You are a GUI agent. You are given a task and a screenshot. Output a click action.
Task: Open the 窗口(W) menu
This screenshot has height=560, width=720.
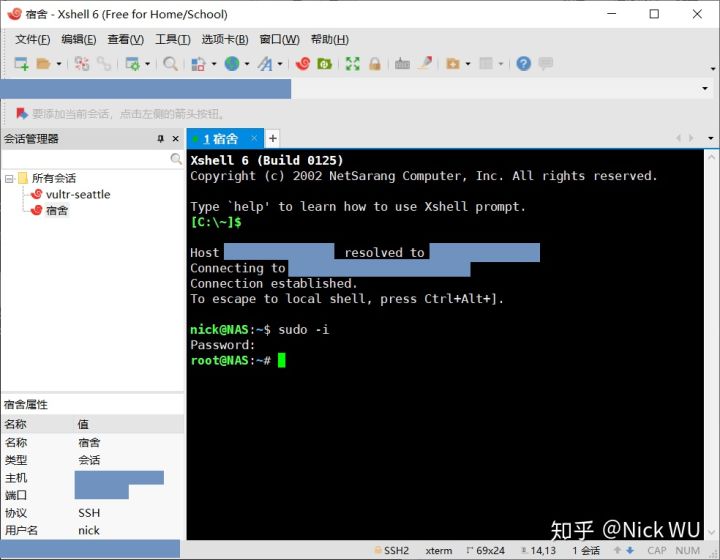click(279, 39)
